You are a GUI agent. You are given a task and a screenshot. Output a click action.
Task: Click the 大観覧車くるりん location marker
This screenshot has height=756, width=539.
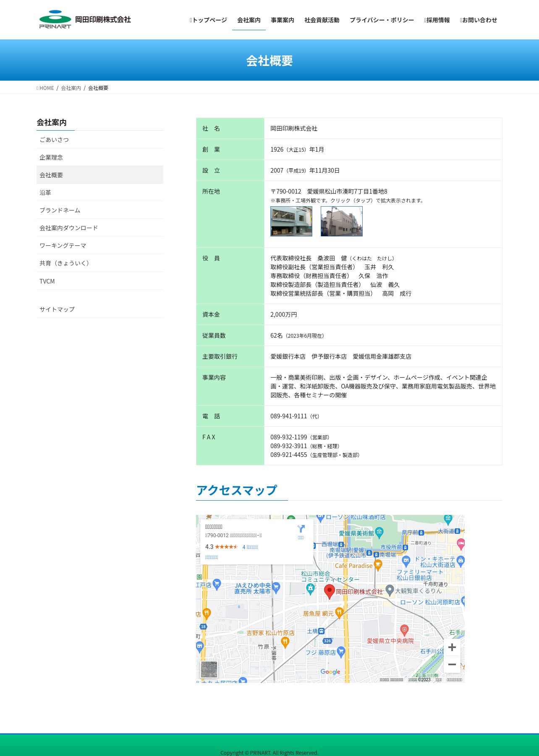390,591
